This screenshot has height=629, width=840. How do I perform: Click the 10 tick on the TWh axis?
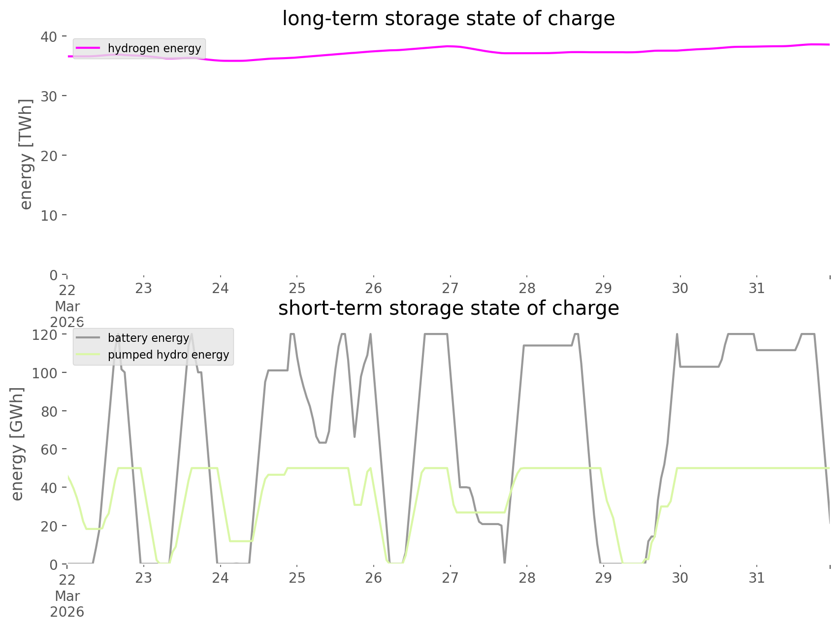click(x=48, y=215)
